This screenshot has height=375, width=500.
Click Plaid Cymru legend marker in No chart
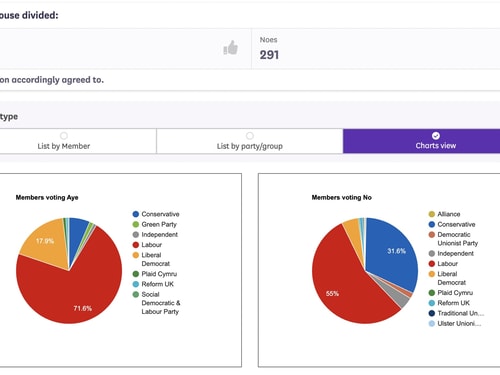point(432,293)
